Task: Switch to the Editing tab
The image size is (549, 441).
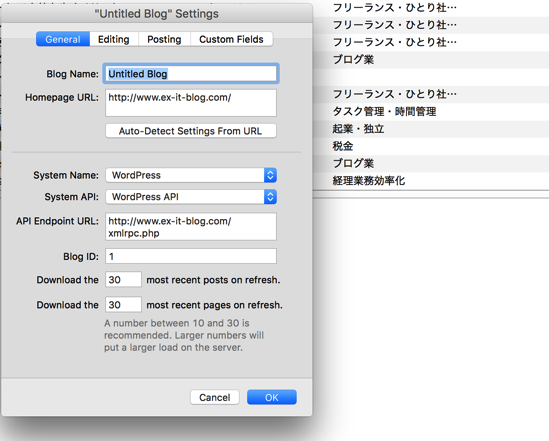Action: [x=114, y=39]
